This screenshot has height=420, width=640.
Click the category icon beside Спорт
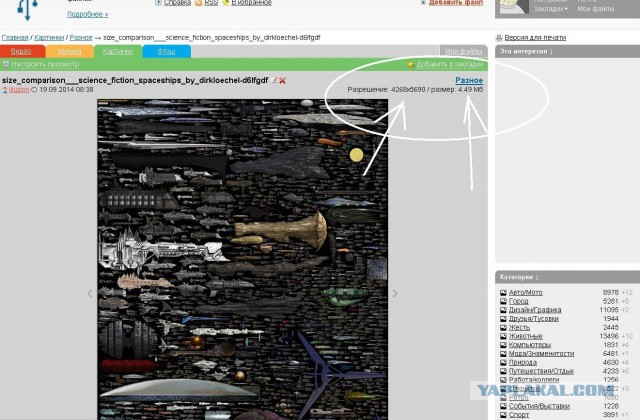(x=503, y=415)
